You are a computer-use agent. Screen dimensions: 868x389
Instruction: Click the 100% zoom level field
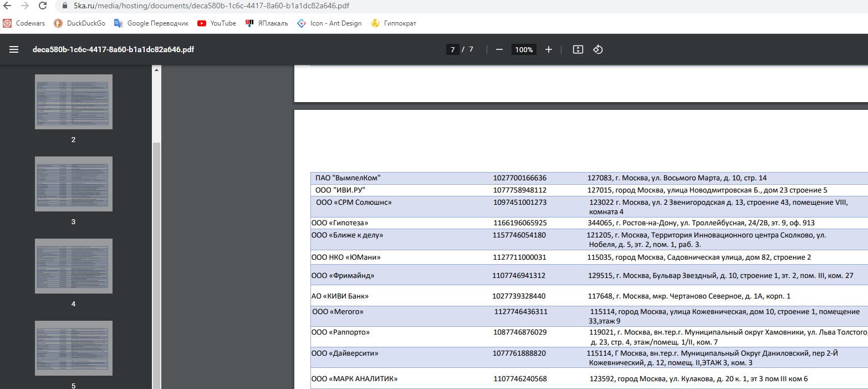(x=524, y=49)
